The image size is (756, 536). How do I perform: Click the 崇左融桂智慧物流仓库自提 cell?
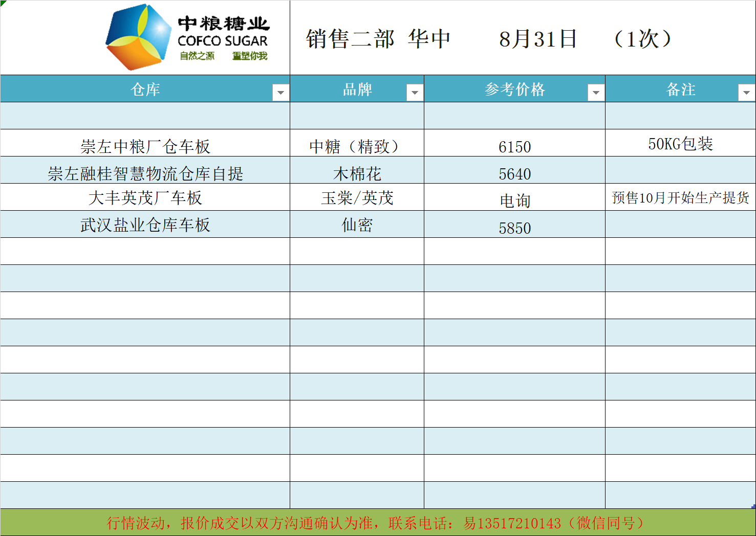tap(145, 173)
